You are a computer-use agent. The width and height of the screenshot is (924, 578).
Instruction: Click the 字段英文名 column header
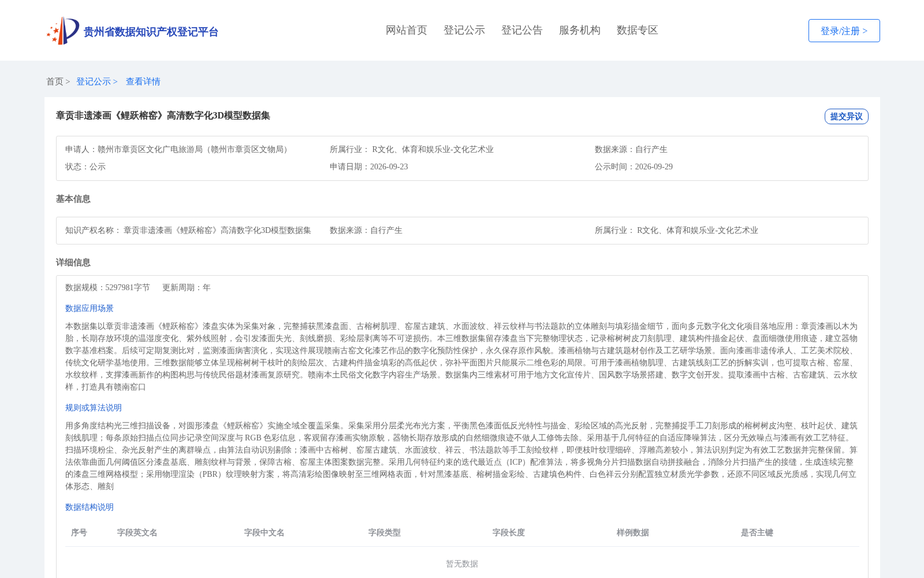click(137, 532)
